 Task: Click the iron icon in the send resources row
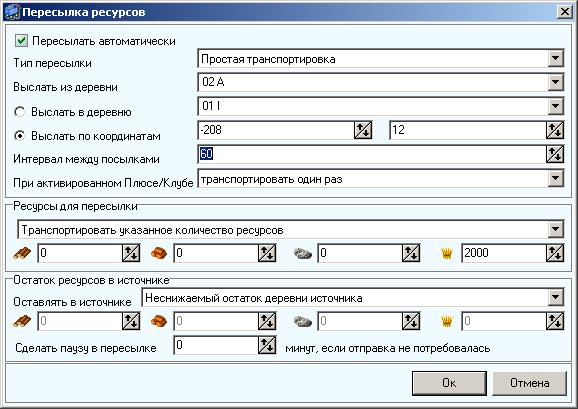click(303, 254)
